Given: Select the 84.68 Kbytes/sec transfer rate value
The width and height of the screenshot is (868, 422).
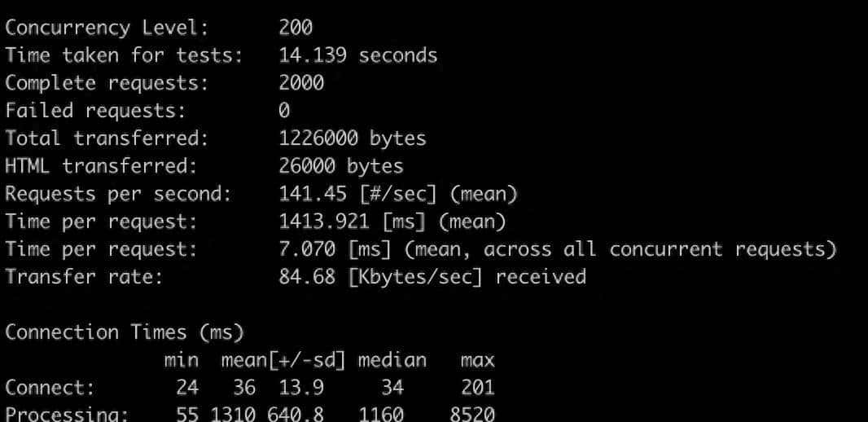Looking at the screenshot, I should click(307, 277).
